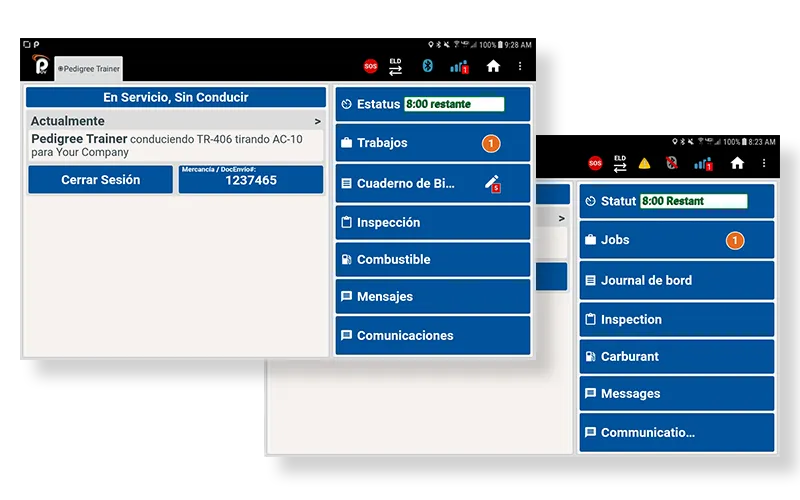This screenshot has height=500, width=800.
Task: Tap the SOS icon in French window
Action: 595,163
